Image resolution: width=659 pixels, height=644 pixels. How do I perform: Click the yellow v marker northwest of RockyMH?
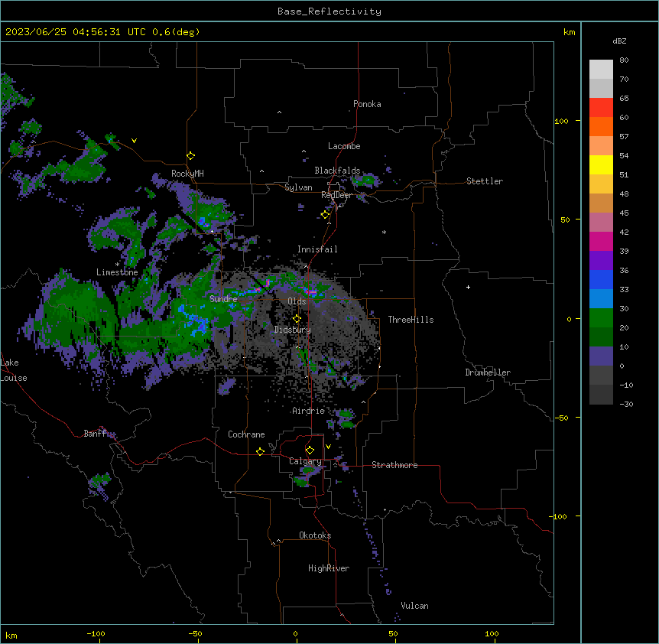(134, 141)
